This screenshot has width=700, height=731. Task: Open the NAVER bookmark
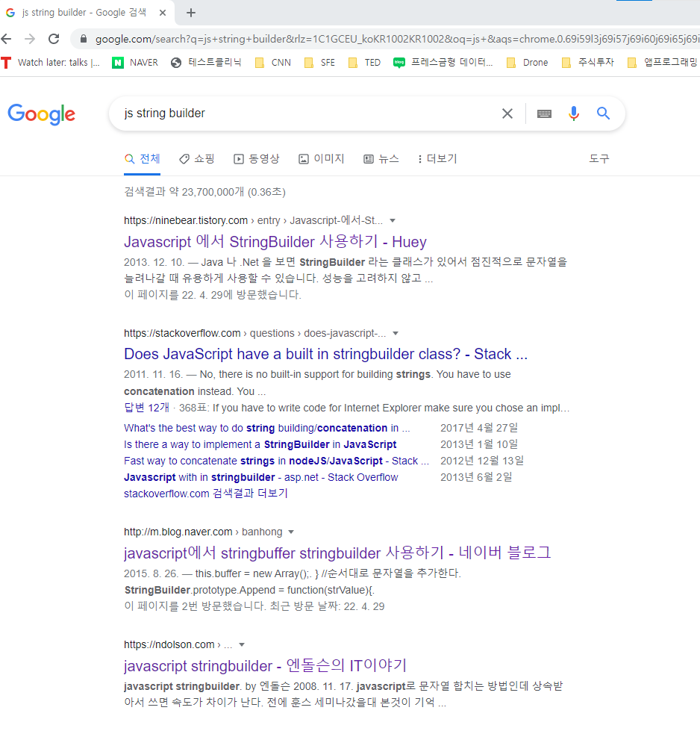pyautogui.click(x=135, y=63)
